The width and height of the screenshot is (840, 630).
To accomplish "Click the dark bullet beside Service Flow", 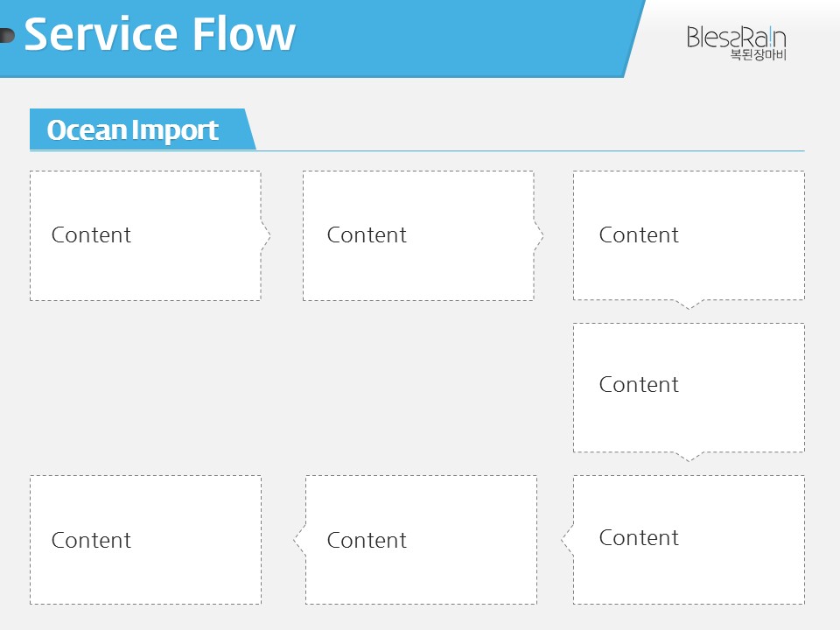I will click(7, 35).
